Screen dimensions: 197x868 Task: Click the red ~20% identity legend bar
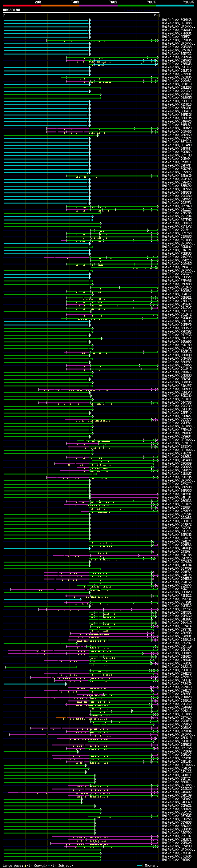point(22,6)
